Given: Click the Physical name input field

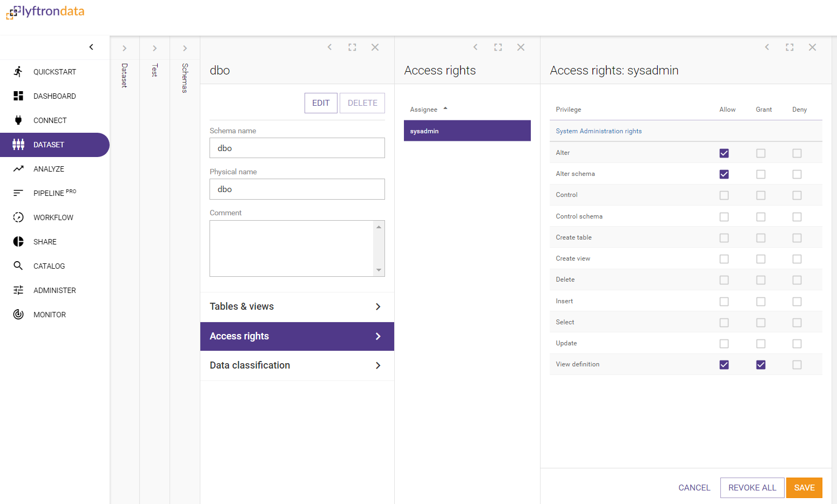Looking at the screenshot, I should (297, 189).
